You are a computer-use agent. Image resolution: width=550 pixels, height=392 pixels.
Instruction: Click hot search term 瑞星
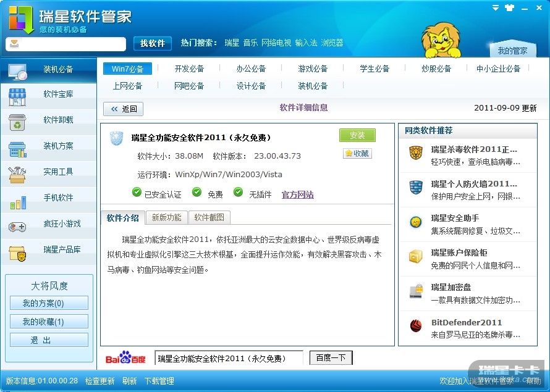tap(232, 43)
